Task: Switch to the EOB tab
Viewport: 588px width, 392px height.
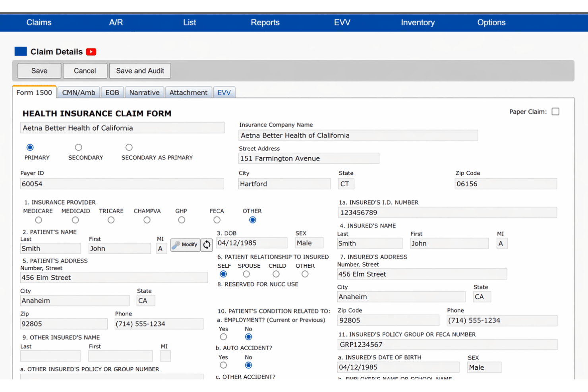Action: pyautogui.click(x=112, y=93)
